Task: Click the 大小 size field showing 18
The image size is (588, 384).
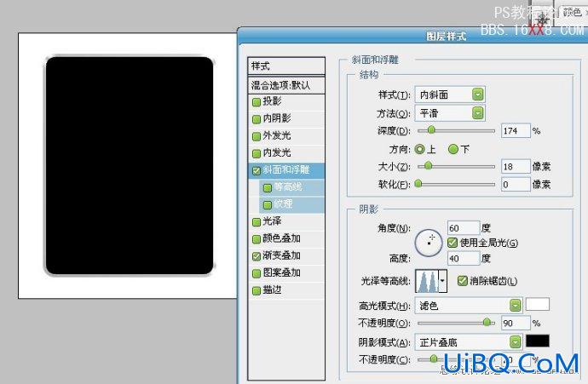Action: 516,166
